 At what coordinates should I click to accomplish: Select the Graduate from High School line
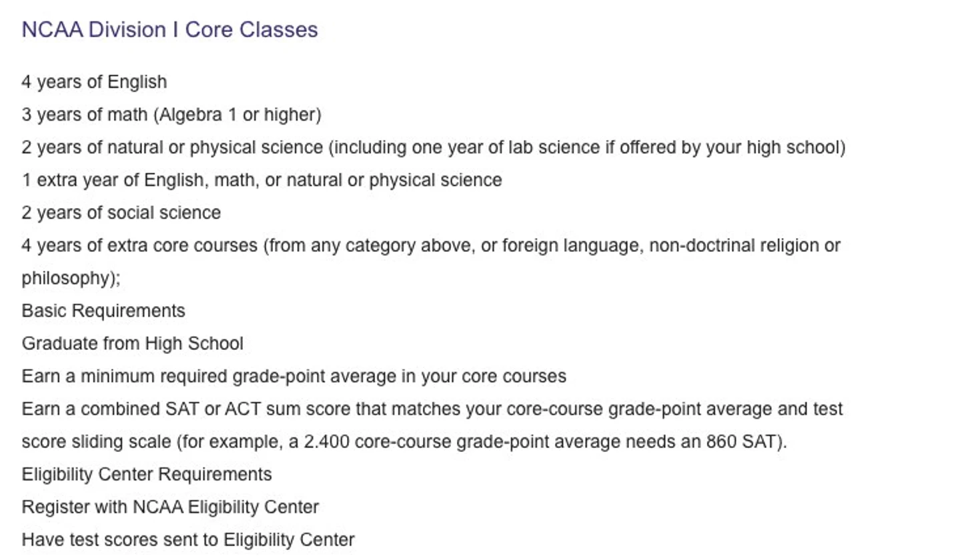click(132, 343)
